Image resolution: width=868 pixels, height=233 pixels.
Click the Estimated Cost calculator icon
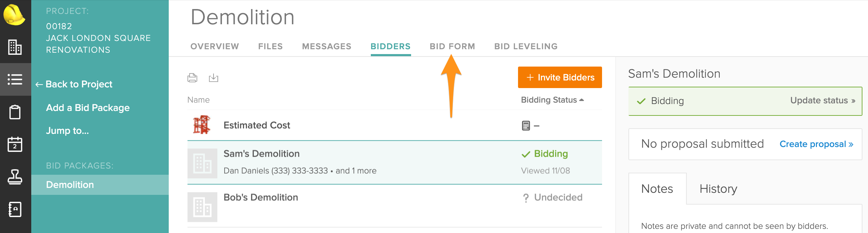pos(526,126)
